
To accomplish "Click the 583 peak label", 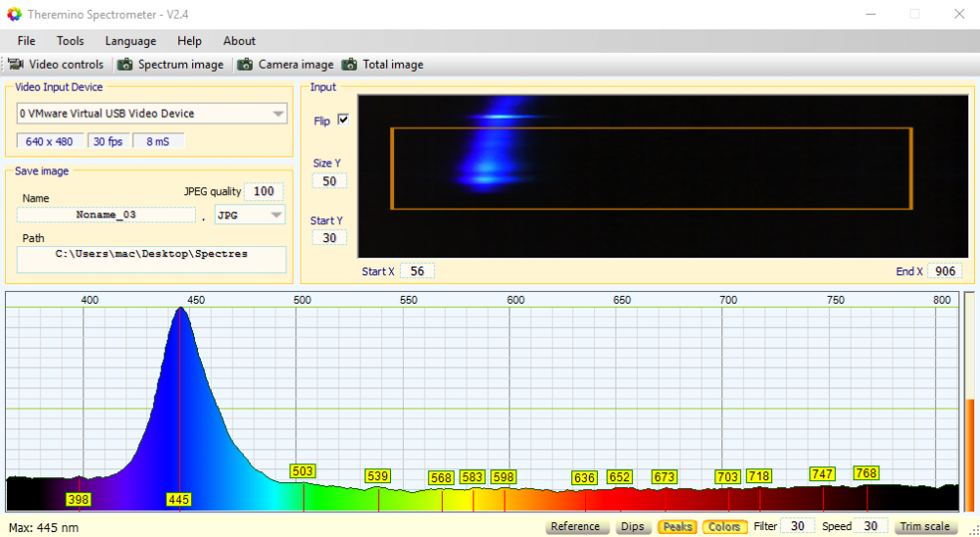I will coord(472,477).
